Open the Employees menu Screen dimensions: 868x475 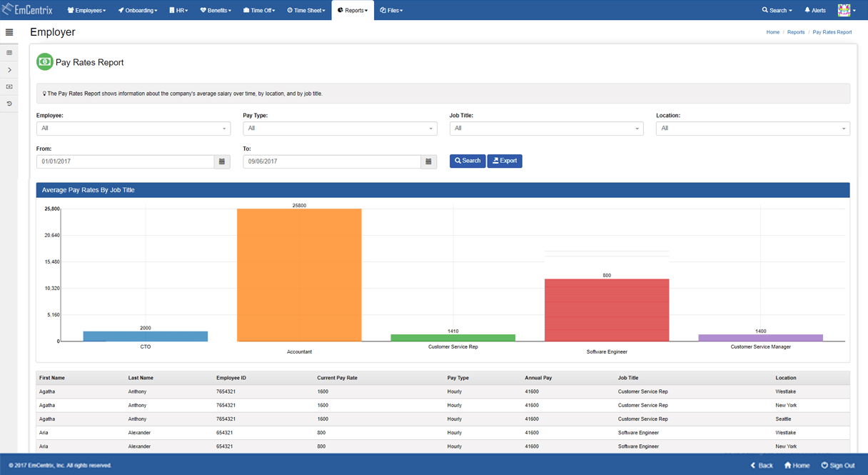(x=86, y=10)
